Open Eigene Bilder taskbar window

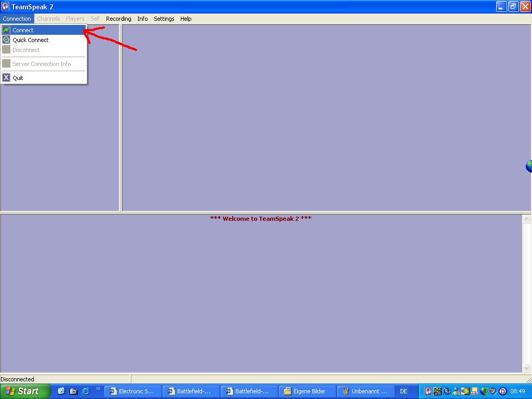(308, 391)
